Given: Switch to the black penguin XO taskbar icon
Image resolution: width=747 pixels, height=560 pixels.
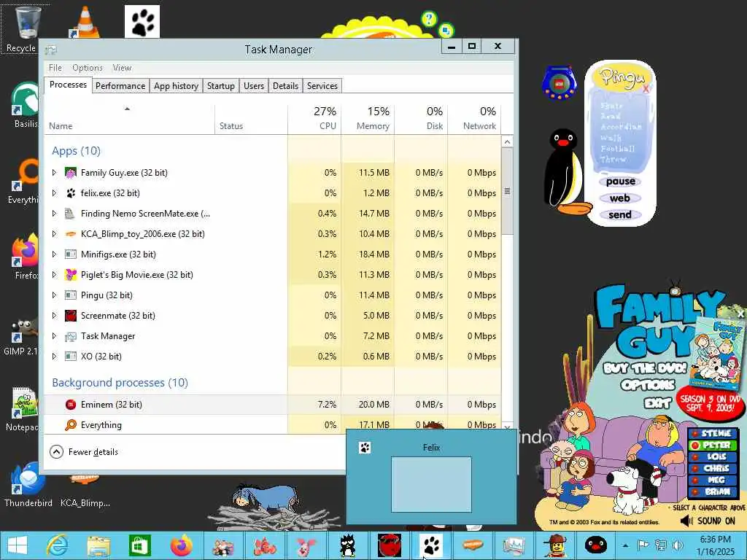Looking at the screenshot, I should coord(348,545).
